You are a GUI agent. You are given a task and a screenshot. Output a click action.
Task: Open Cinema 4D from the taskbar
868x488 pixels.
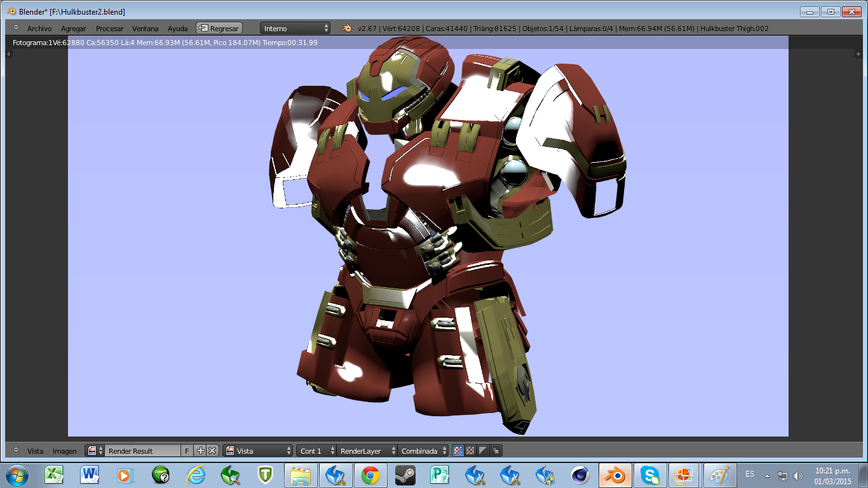tap(580, 475)
